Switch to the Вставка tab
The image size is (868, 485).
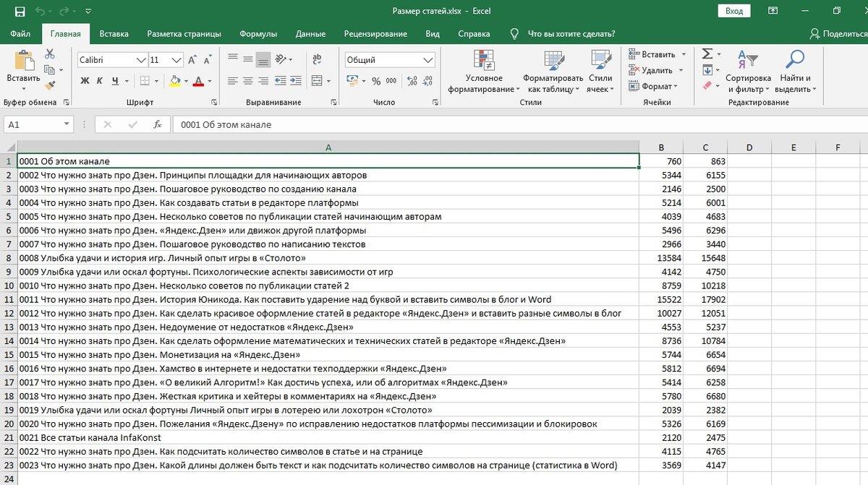(x=114, y=33)
